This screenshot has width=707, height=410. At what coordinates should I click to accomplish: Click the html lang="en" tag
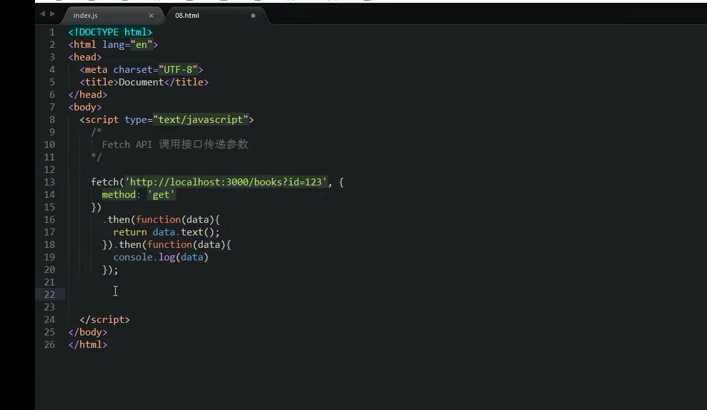point(113,45)
